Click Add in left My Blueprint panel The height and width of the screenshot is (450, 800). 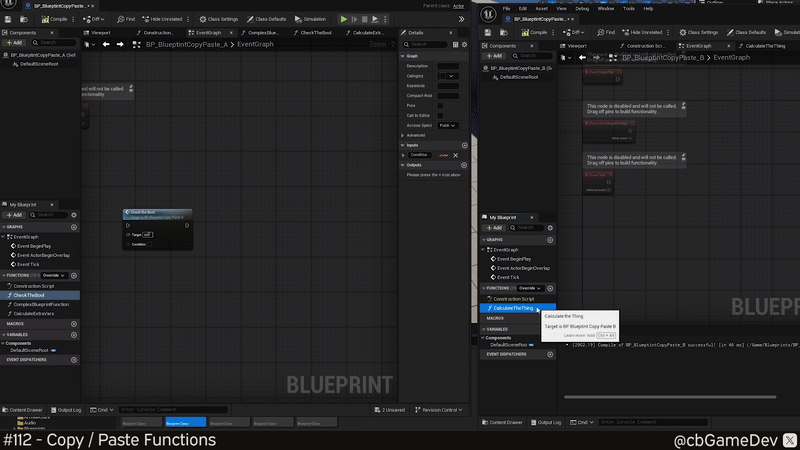click(x=15, y=215)
